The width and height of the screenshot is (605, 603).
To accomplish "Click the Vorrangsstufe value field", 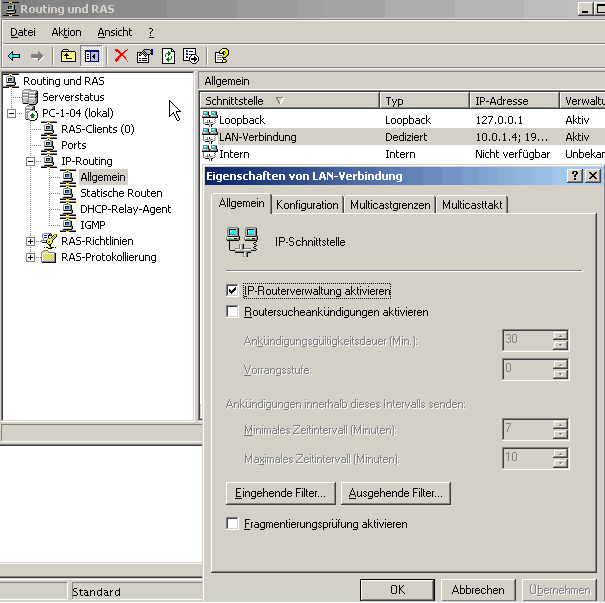I will tap(527, 369).
